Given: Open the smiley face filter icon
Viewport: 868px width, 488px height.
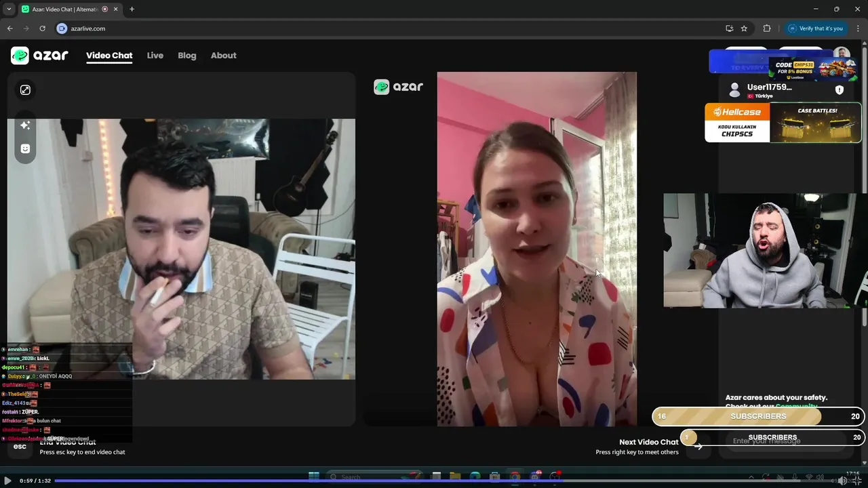Looking at the screenshot, I should [25, 148].
